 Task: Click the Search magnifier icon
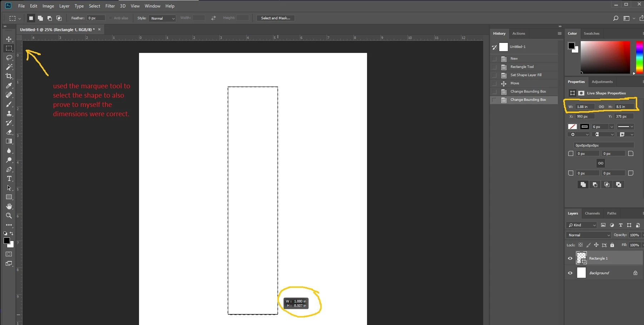click(615, 18)
